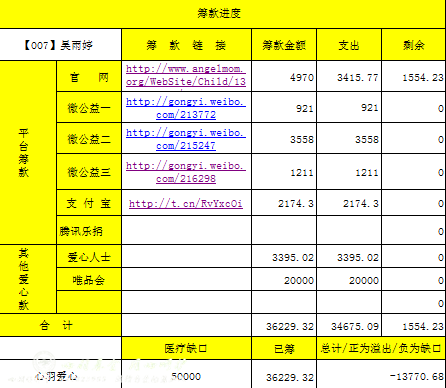
Task: Select 3395.02 in the 筹款金额 column
Action: click(284, 256)
